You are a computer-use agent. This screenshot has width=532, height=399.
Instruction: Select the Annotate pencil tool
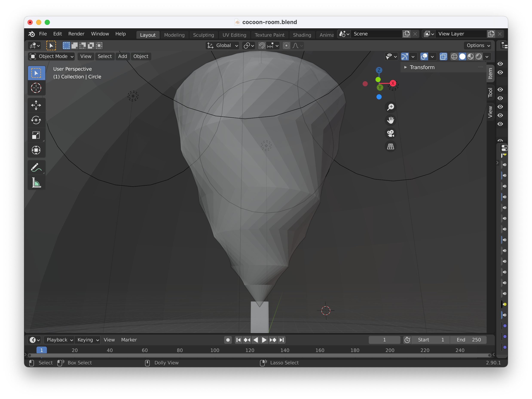click(x=36, y=168)
